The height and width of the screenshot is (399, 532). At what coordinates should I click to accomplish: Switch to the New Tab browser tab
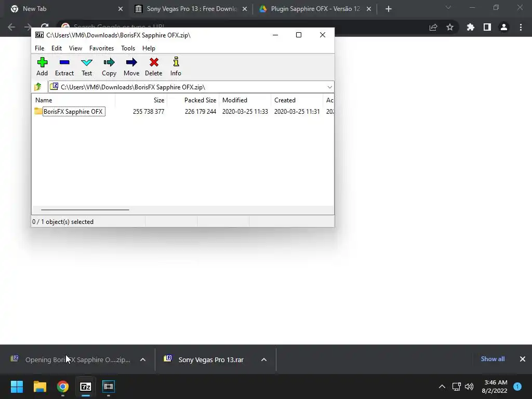pyautogui.click(x=66, y=9)
